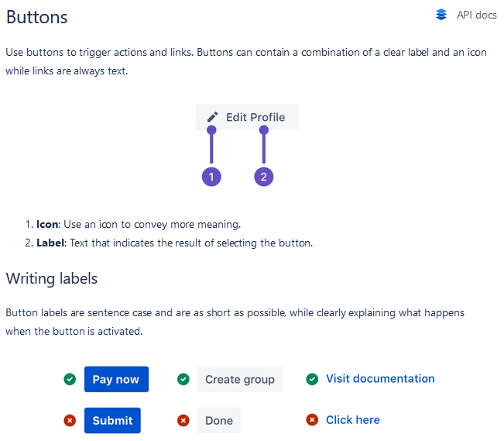Click the Buttons page heading
504x441 pixels.
point(36,17)
